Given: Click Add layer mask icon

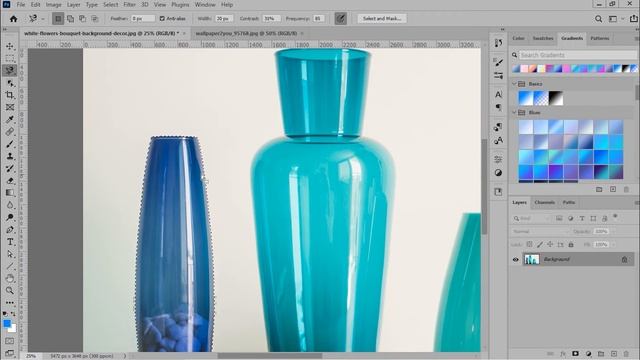Looking at the screenshot, I should (x=575, y=354).
